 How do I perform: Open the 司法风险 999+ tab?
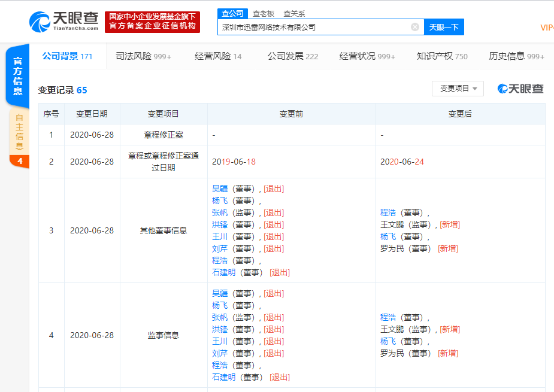point(144,56)
